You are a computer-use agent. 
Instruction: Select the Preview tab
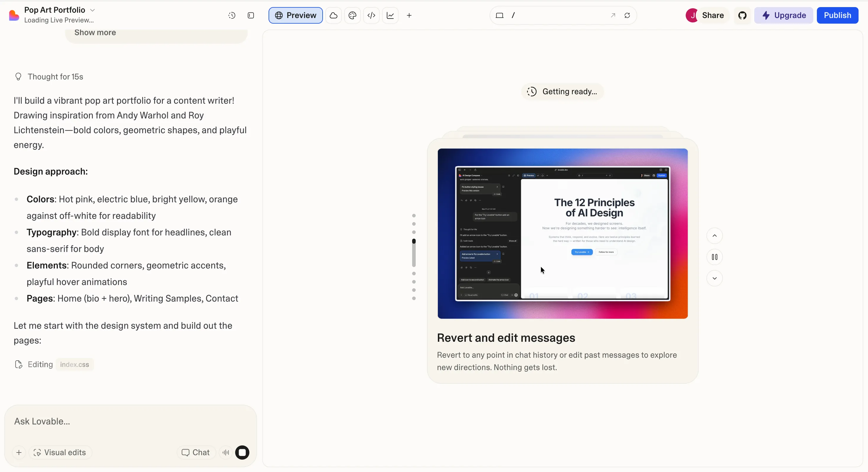295,15
